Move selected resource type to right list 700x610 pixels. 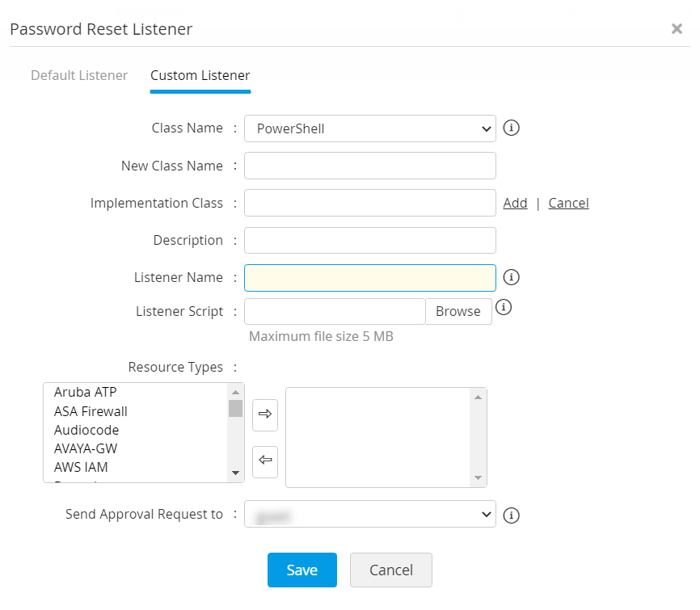[x=265, y=414]
